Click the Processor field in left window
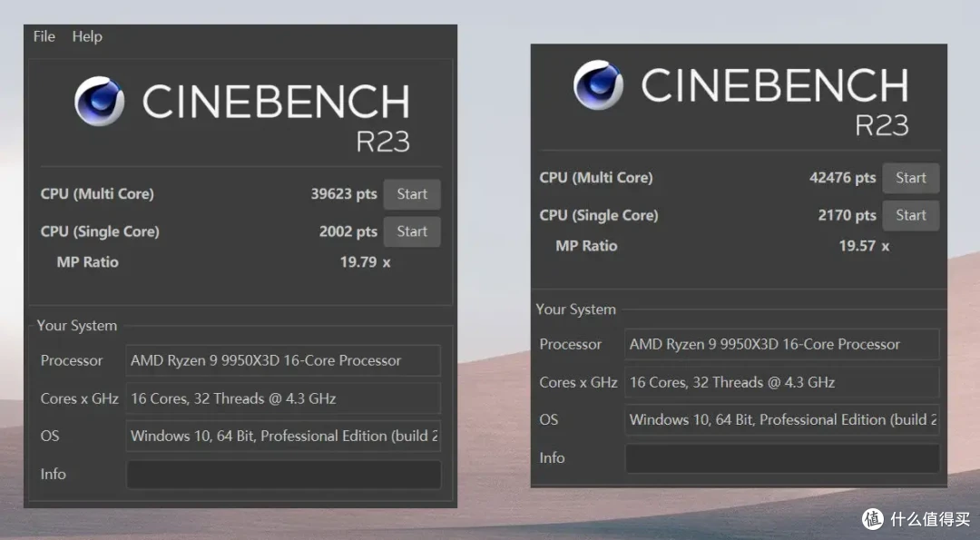 tap(283, 360)
